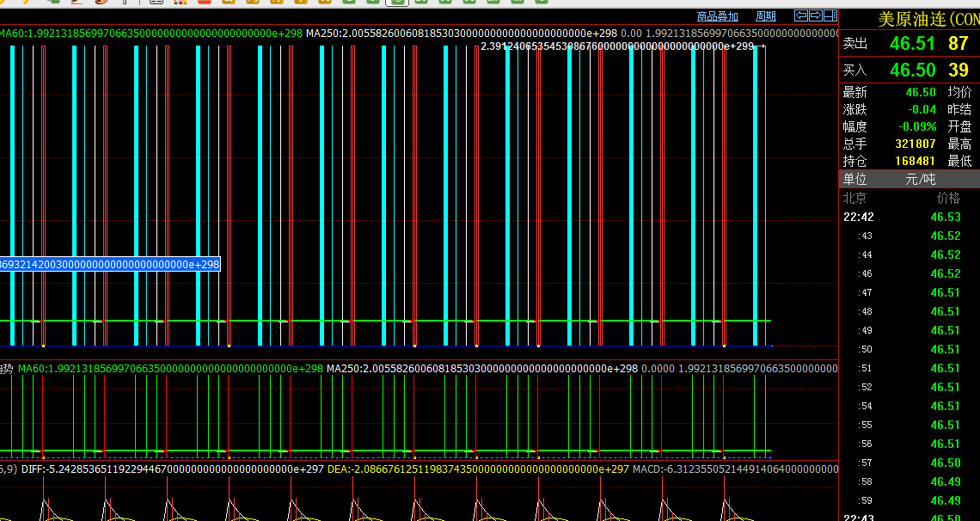Toggle the side panel layout icon
This screenshot has width=980, height=521.
tap(830, 15)
